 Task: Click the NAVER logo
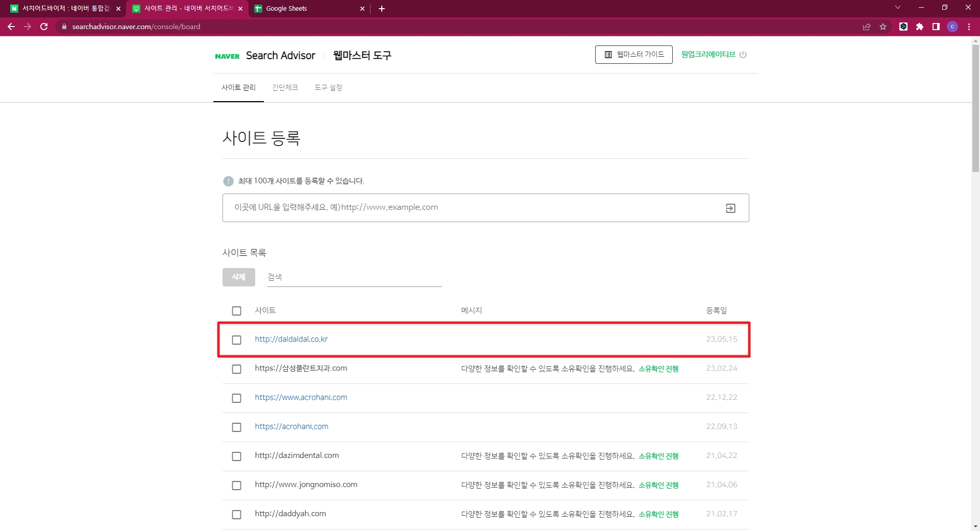(x=227, y=56)
